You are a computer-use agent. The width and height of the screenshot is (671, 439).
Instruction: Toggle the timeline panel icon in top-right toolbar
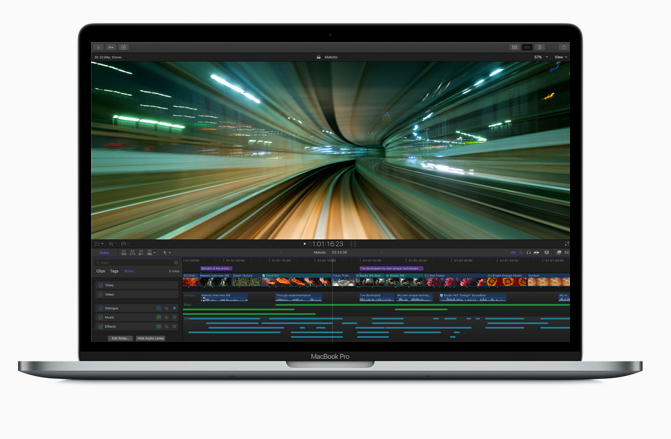[x=527, y=46]
